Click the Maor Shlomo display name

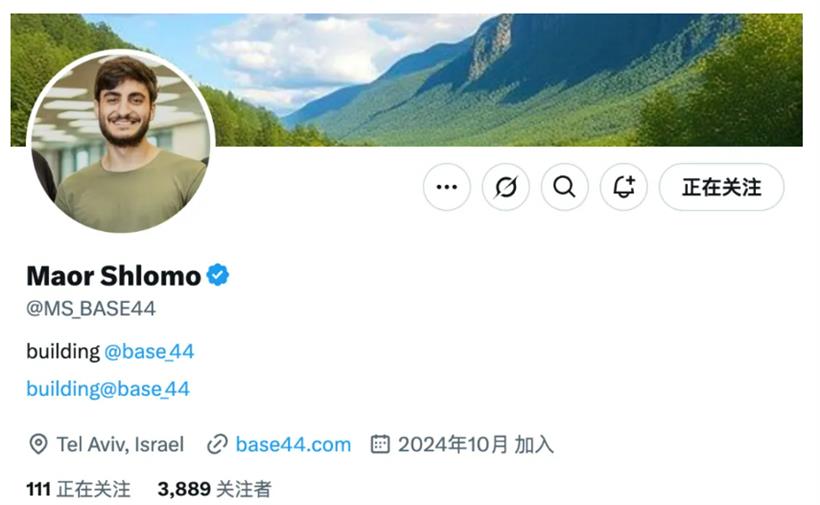pyautogui.click(x=113, y=276)
